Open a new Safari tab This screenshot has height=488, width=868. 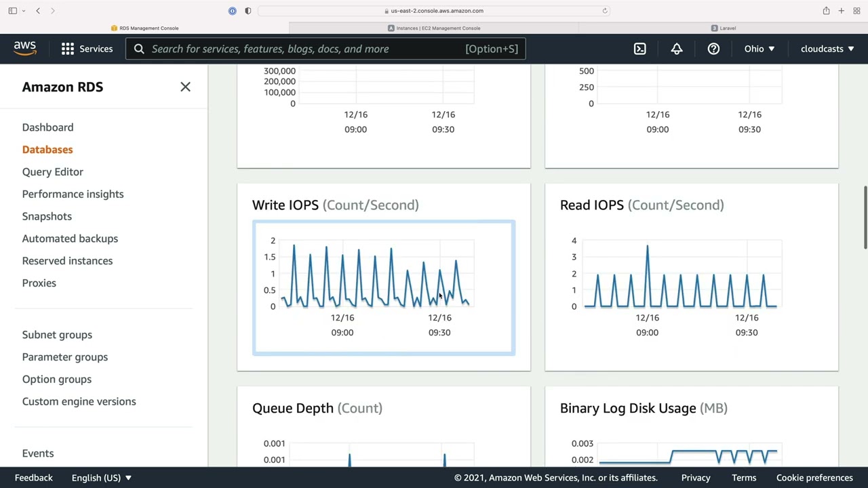click(841, 11)
